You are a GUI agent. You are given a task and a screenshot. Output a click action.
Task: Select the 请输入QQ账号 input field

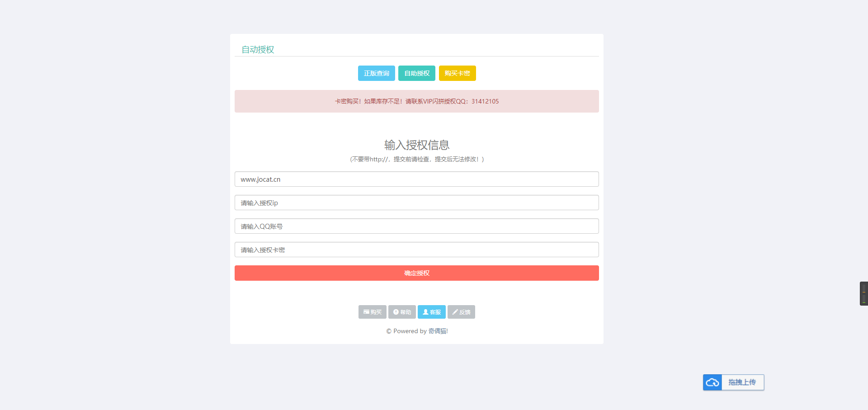coord(416,226)
